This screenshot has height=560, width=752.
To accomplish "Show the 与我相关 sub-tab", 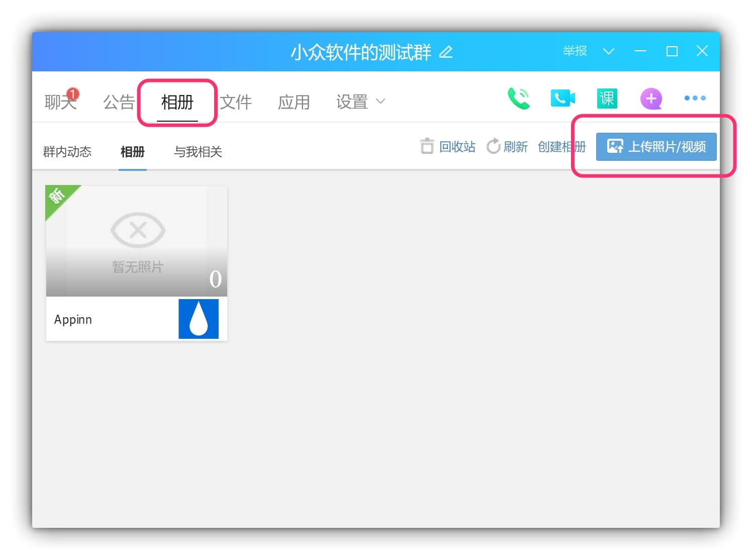I will click(198, 151).
